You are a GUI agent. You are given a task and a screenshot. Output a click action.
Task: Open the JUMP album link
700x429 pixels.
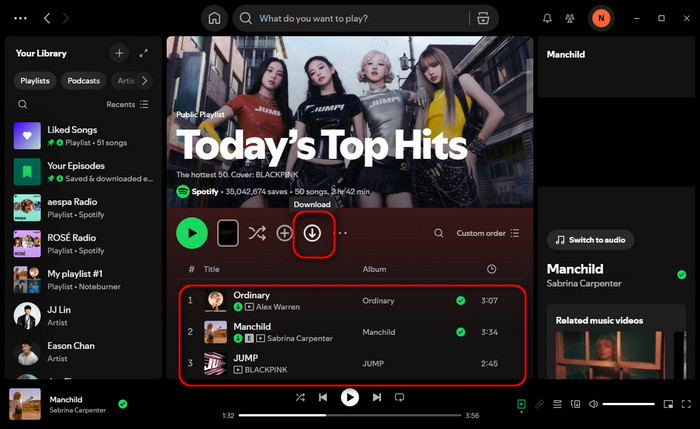click(373, 364)
